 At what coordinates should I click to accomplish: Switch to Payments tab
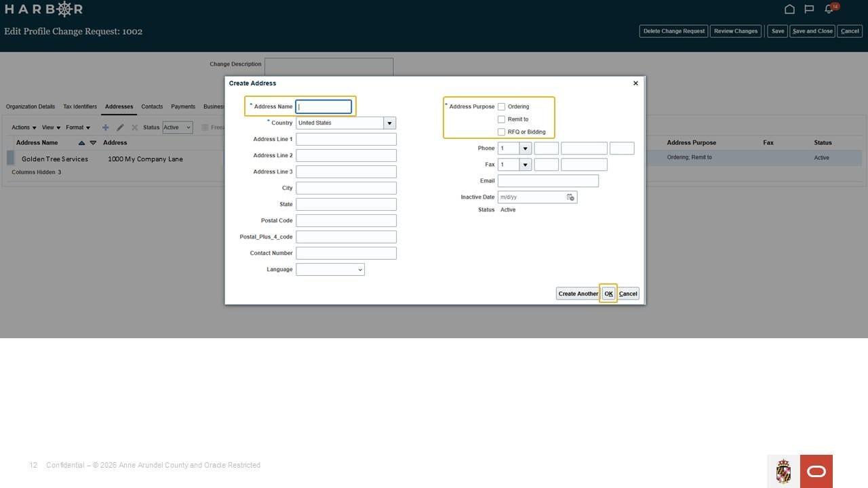(183, 106)
